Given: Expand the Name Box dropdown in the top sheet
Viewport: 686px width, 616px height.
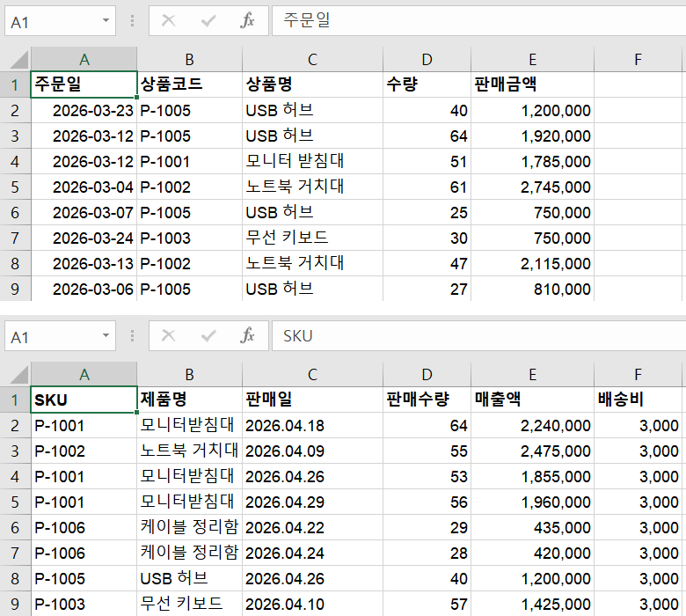Looking at the screenshot, I should 106,20.
